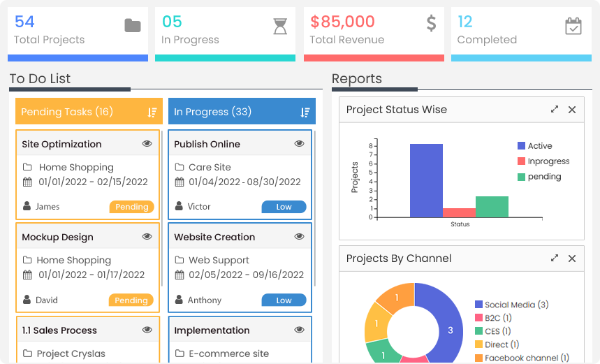Click the dollar sign icon on Total Revenue
The height and width of the screenshot is (364, 600).
pos(431,24)
